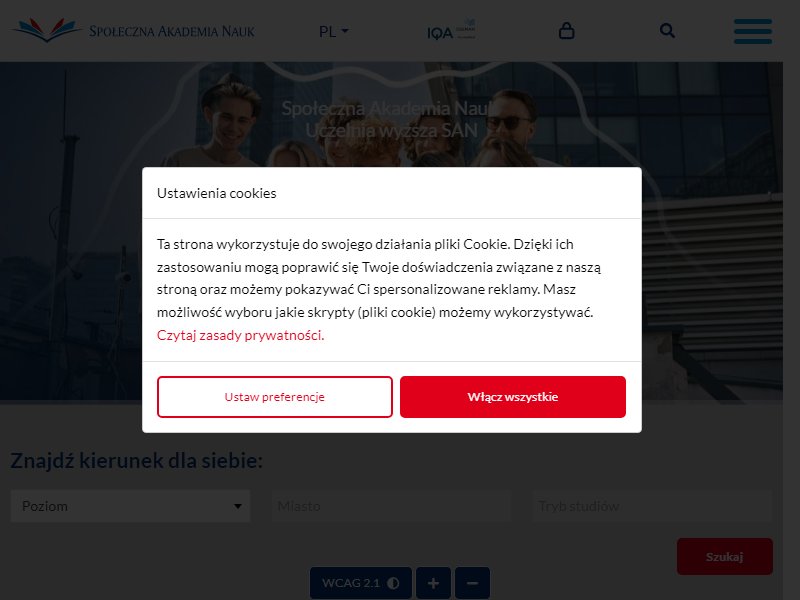Viewport: 800px width, 600px height.
Task: Toggle WCAG 2.1 contrast mode
Action: pos(360,583)
